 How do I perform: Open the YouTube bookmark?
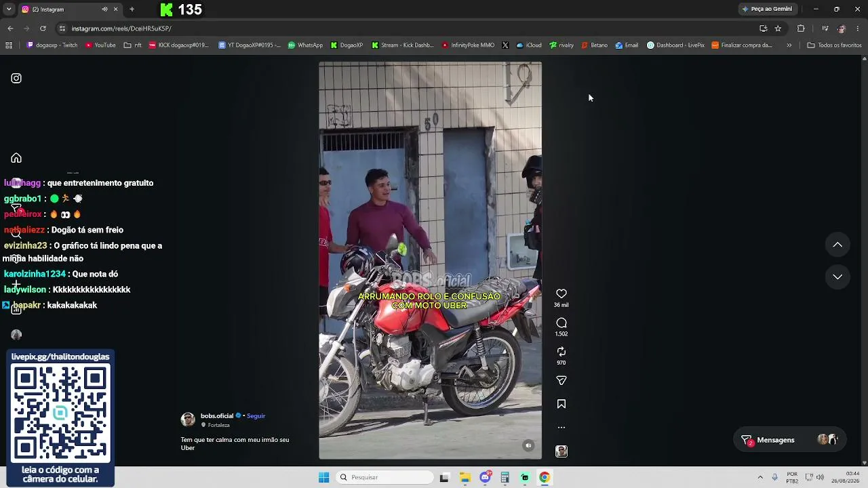(x=100, y=45)
